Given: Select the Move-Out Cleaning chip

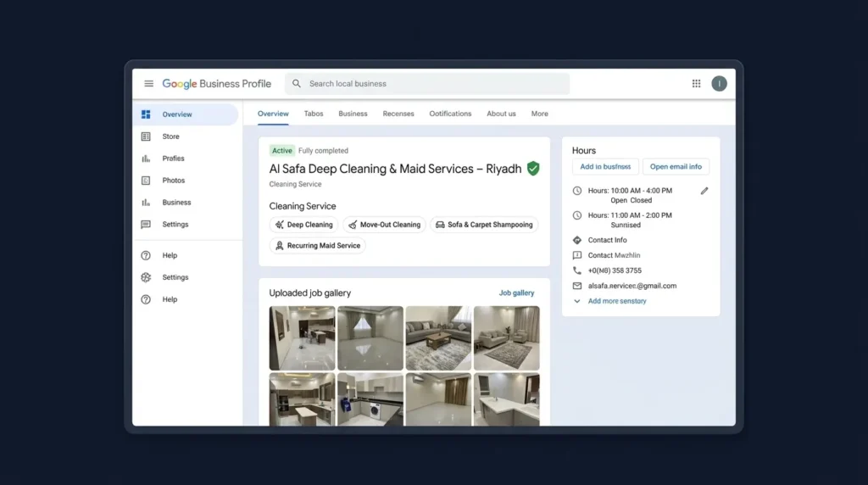Looking at the screenshot, I should click(x=384, y=225).
